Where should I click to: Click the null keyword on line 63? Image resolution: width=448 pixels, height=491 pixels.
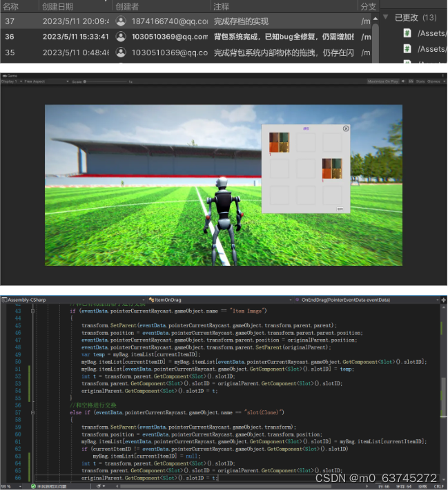pos(191,456)
